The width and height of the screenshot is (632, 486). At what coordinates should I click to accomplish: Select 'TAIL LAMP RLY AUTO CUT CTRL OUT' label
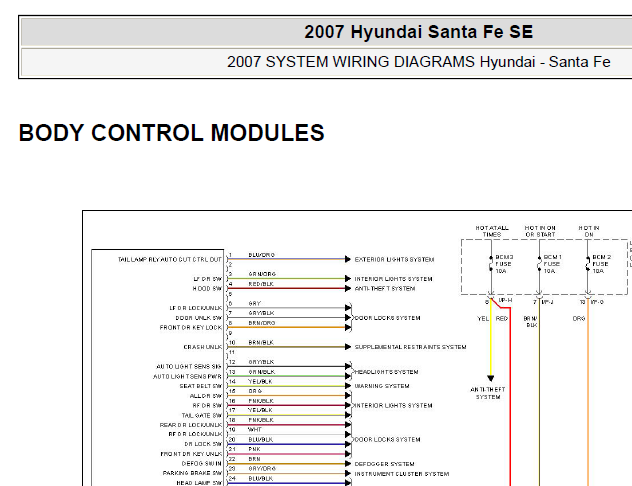(x=170, y=260)
